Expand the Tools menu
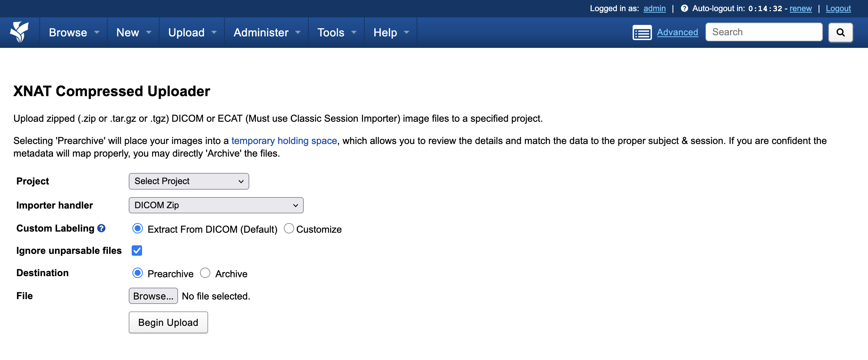Screen dimensions: 868x360 [336, 33]
